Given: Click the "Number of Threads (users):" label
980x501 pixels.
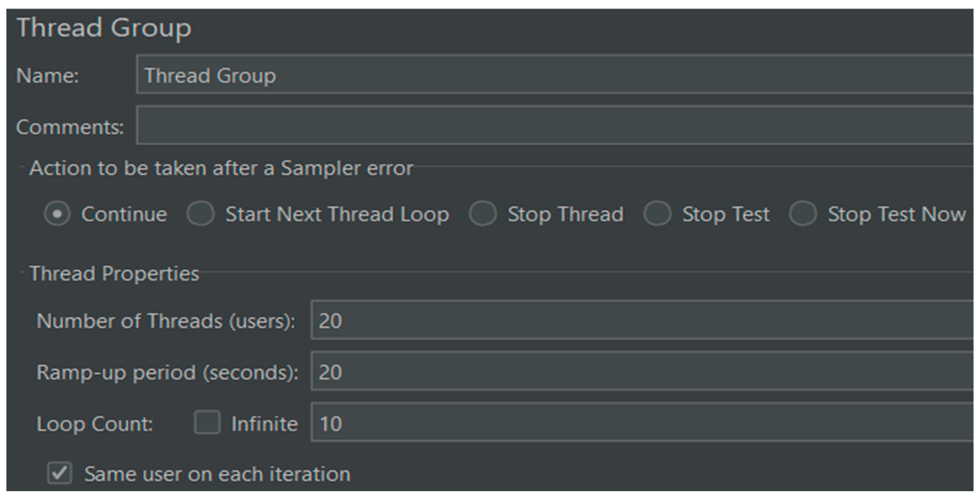Looking at the screenshot, I should pyautogui.click(x=166, y=321).
